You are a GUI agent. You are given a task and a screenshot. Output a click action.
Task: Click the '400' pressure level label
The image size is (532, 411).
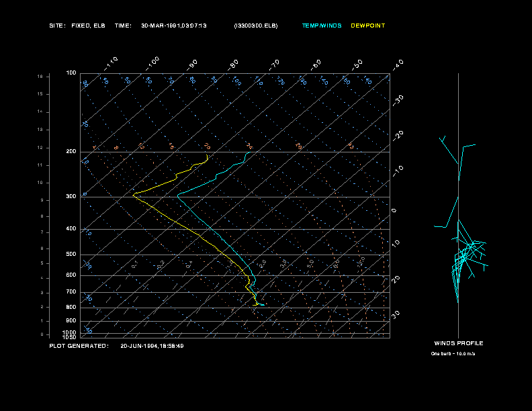click(x=71, y=228)
